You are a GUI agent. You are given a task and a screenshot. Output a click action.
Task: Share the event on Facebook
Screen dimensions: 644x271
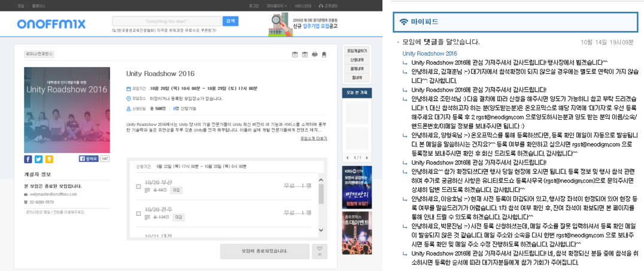(x=28, y=159)
